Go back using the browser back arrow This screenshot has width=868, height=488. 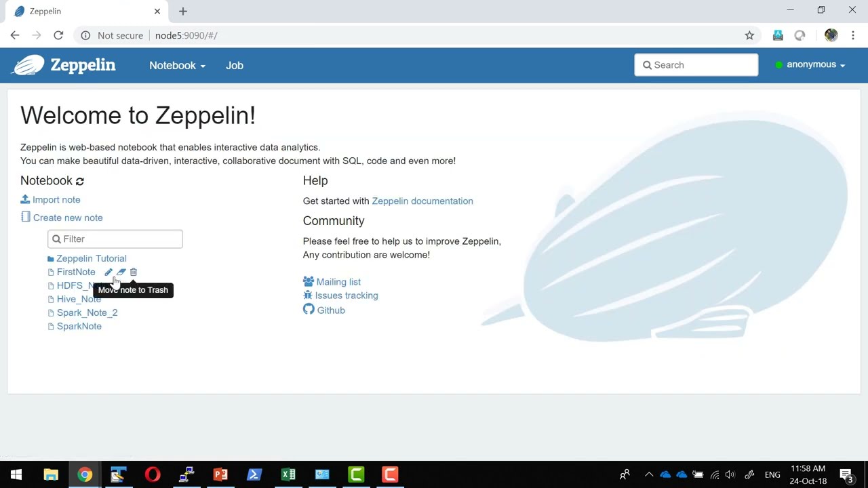tap(15, 35)
